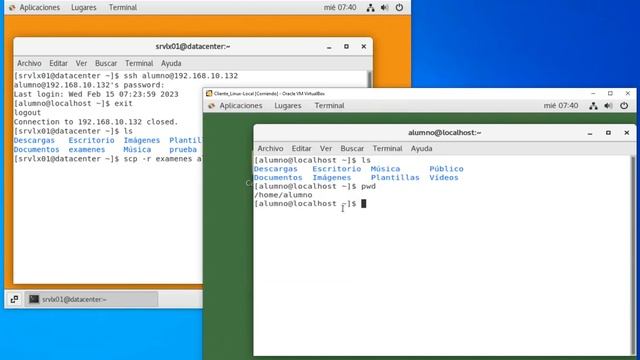Click Applications foot icon in datacenter top bar
This screenshot has height=360, width=640.
12,7
